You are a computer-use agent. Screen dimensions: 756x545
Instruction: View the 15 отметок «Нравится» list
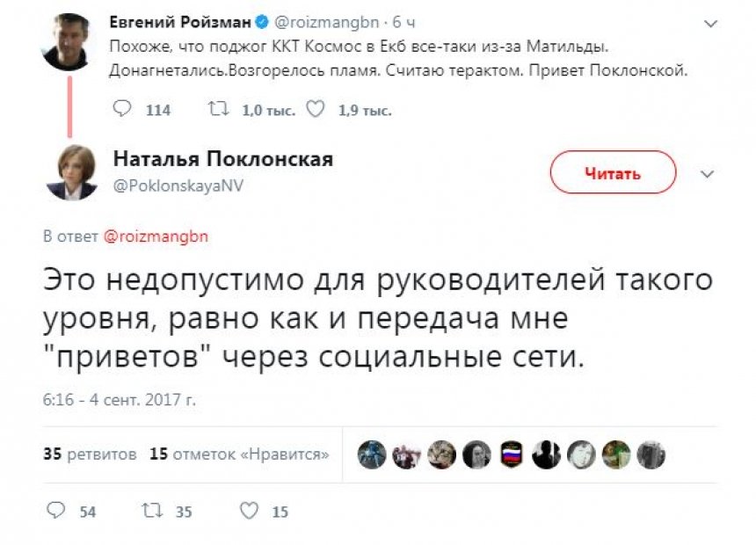click(239, 454)
